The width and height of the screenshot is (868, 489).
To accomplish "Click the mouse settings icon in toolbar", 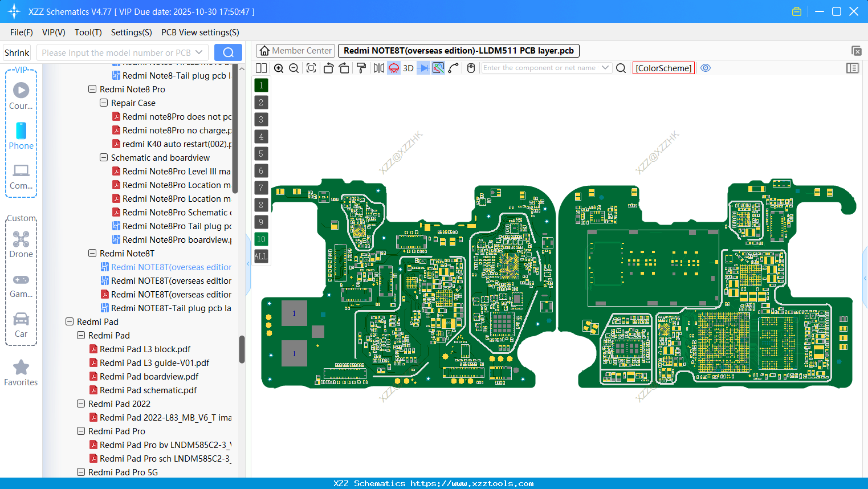I will tap(470, 68).
